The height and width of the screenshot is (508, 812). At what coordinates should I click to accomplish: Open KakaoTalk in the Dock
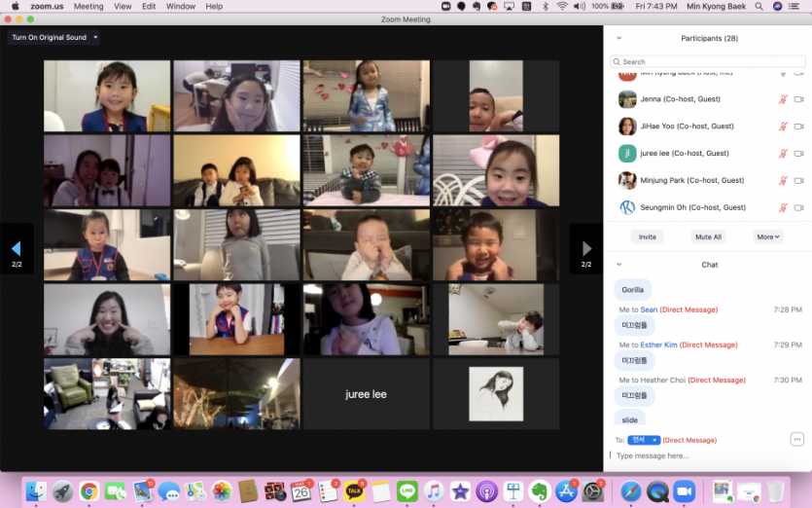tap(354, 490)
